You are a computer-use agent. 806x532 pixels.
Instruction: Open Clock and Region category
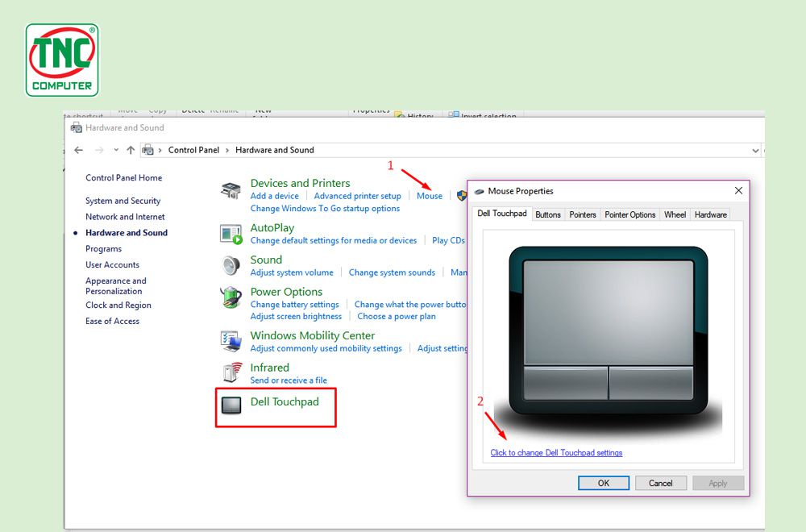pos(118,305)
